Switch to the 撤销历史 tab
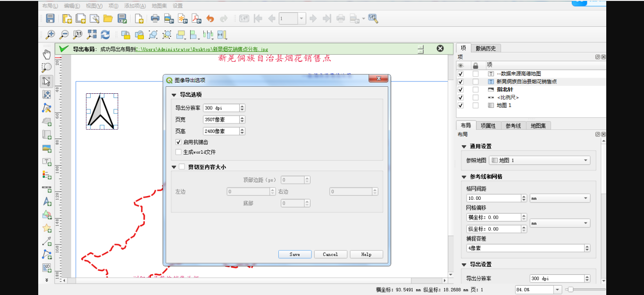Image resolution: width=644 pixels, height=295 pixels. click(485, 48)
